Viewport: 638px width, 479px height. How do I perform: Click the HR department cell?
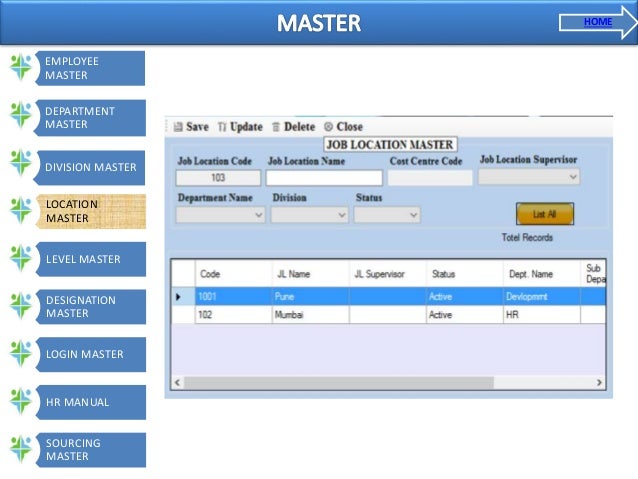tap(542, 315)
